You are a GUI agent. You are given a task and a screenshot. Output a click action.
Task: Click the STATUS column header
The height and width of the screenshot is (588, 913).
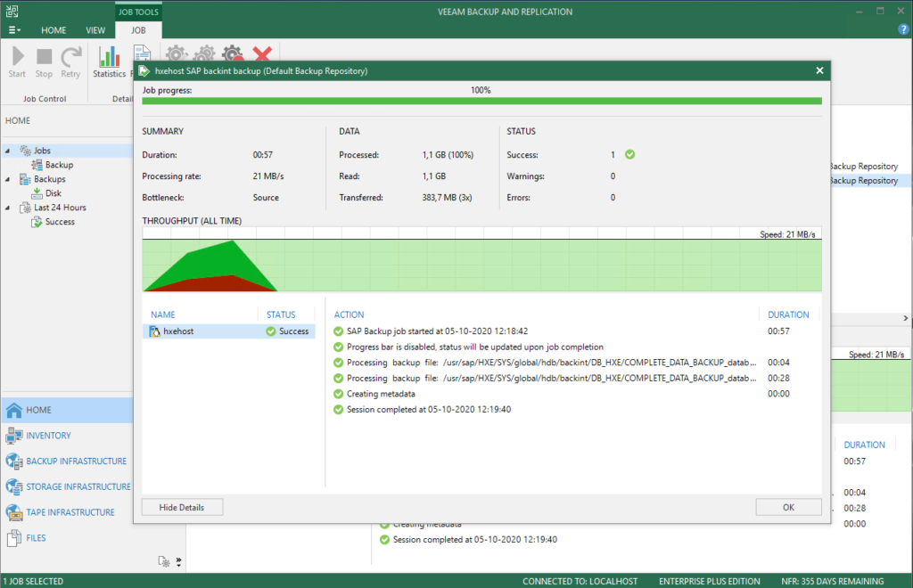coord(281,314)
